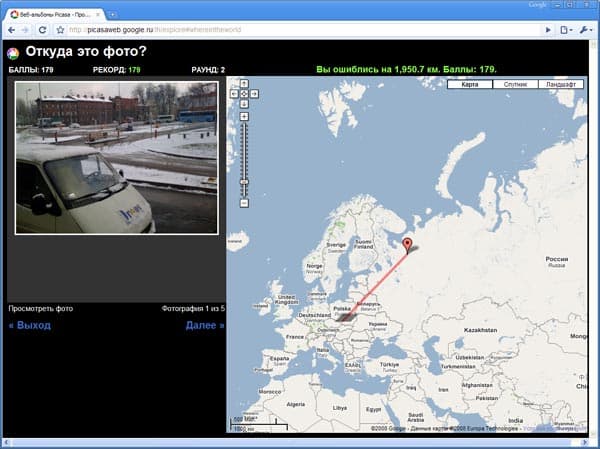Click the Kazakhstan label on the map
The height and width of the screenshot is (449, 600).
tap(480, 330)
